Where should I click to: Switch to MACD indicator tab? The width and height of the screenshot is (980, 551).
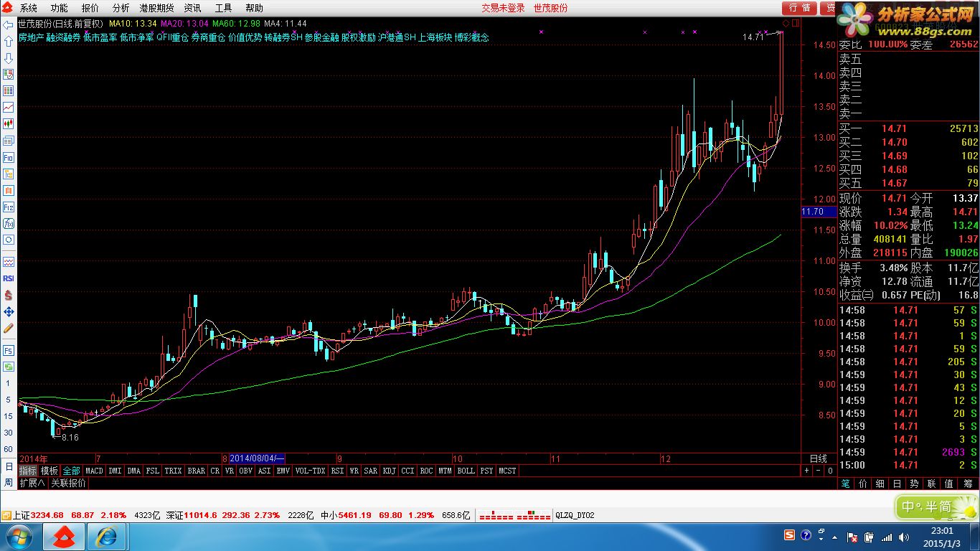pyautogui.click(x=94, y=471)
